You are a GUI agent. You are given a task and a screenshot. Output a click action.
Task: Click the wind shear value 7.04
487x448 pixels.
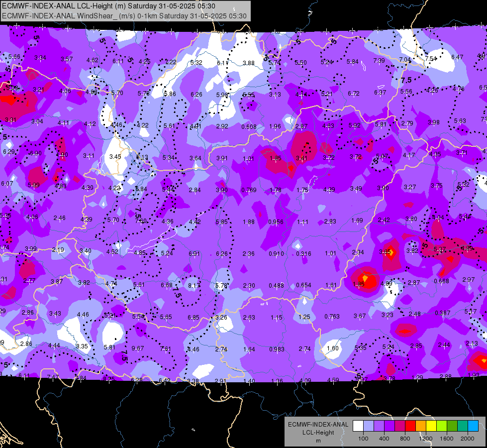[405, 59]
